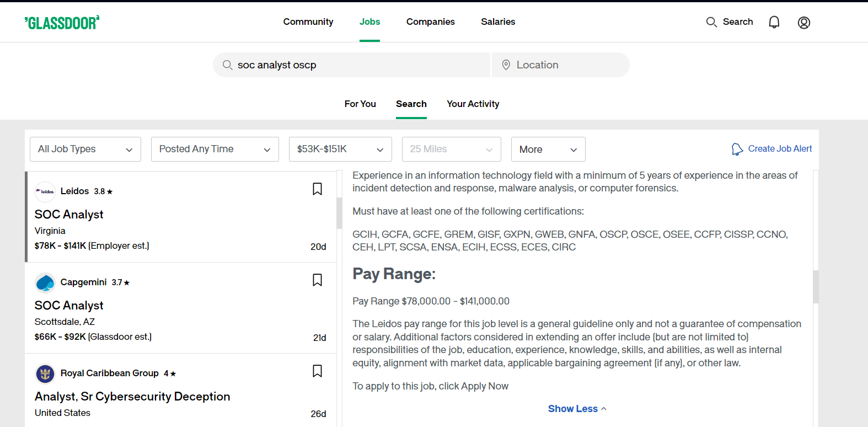
Task: Expand the More filters dropdown
Action: click(548, 149)
